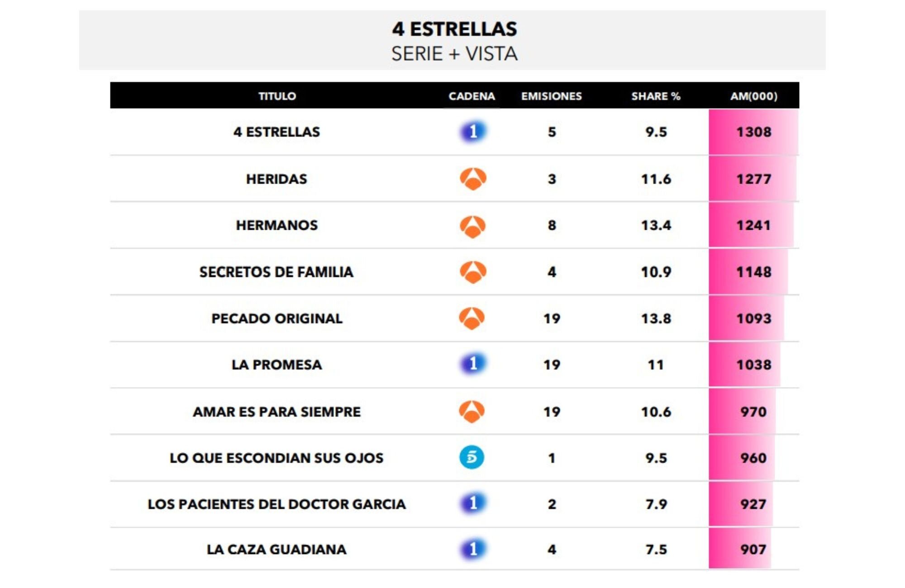The image size is (905, 588).
Task: Click Antena 3 logo beside Heridas
Action: click(x=473, y=179)
